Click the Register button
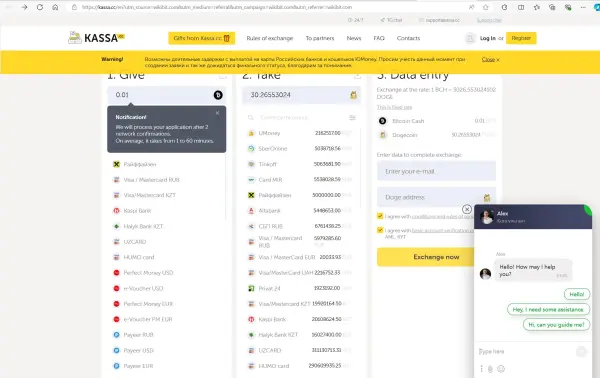Viewport: 600px width, 378px height. click(521, 38)
